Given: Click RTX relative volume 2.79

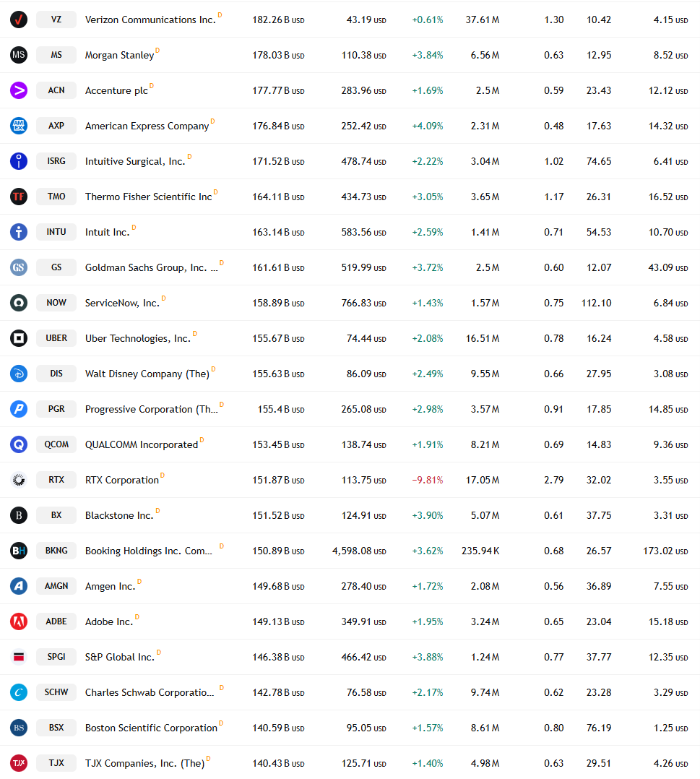Looking at the screenshot, I should 553,480.
